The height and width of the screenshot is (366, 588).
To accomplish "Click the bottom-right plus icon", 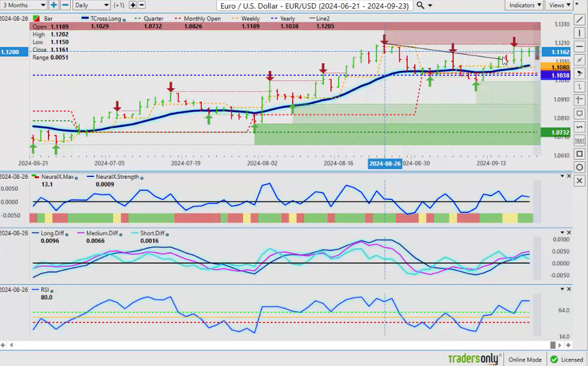I will coord(568,345).
